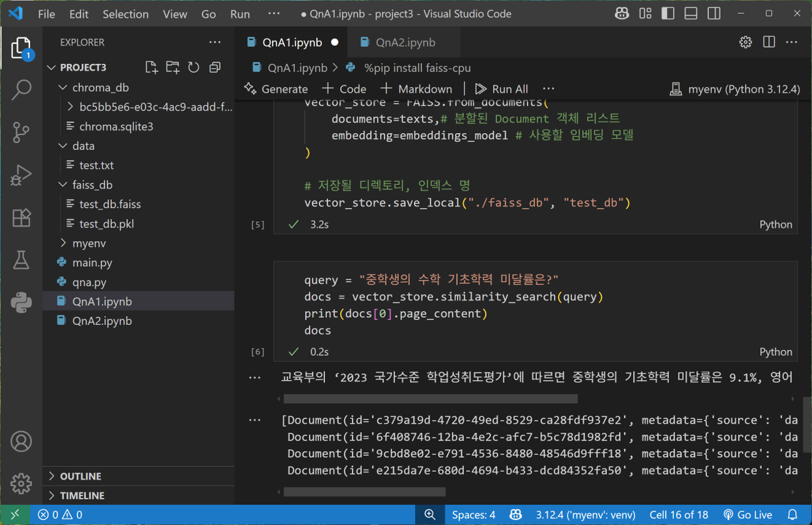Open the Edit menu
The width and height of the screenshot is (812, 525).
(x=79, y=14)
